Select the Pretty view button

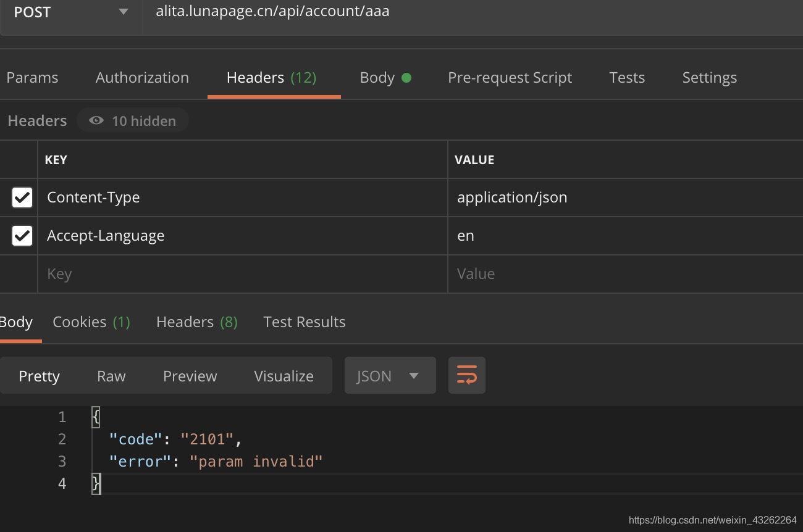click(x=40, y=376)
